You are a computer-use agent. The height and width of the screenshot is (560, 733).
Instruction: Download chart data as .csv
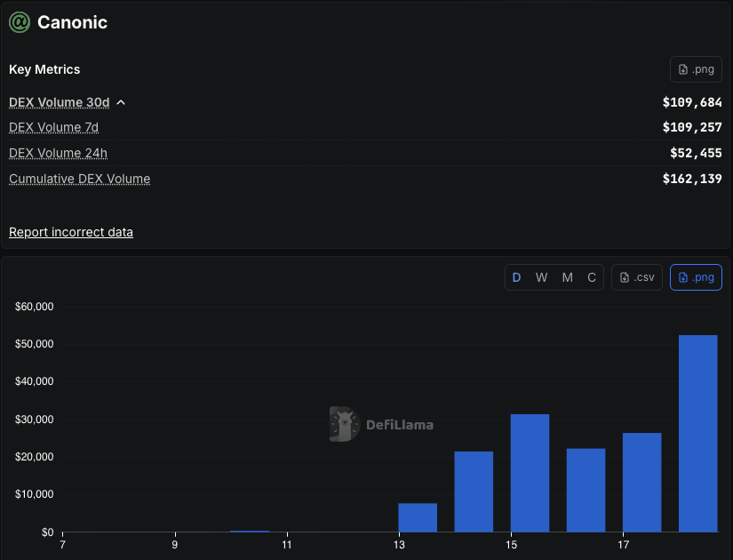(637, 277)
